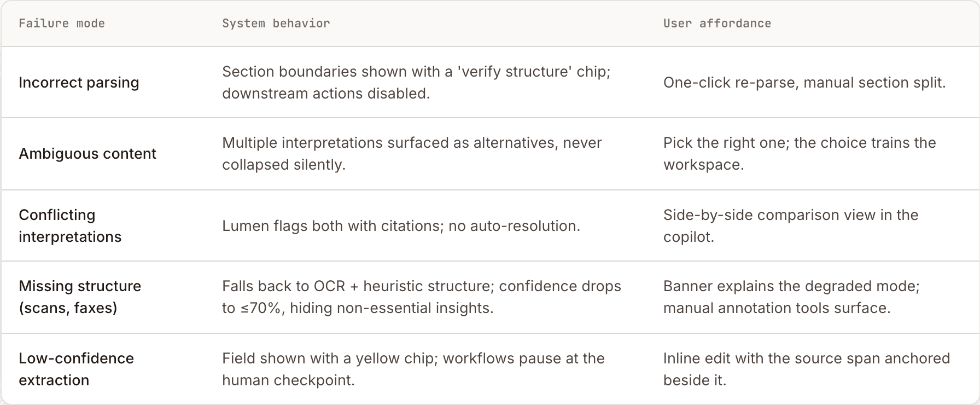This screenshot has height=405, width=980.
Task: Click the 'User affordance' column header
Action: [x=717, y=24]
